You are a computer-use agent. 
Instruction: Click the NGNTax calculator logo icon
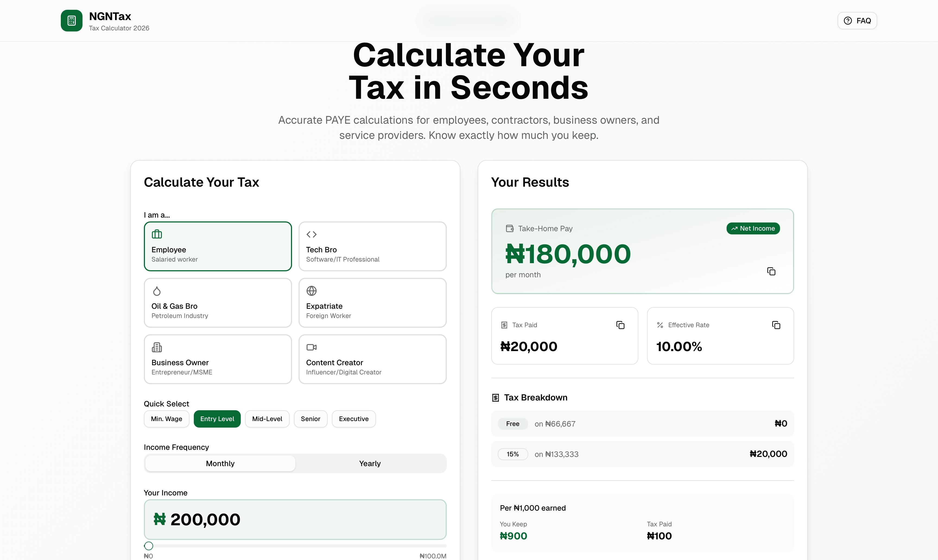coord(71,20)
